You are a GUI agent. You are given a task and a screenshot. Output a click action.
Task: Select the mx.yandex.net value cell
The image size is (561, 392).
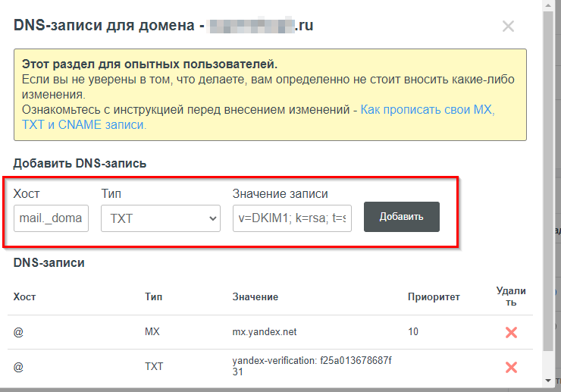(265, 332)
